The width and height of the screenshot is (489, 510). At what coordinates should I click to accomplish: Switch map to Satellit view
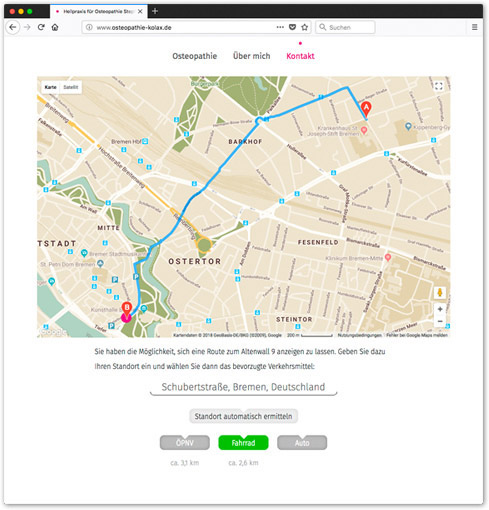(x=71, y=87)
